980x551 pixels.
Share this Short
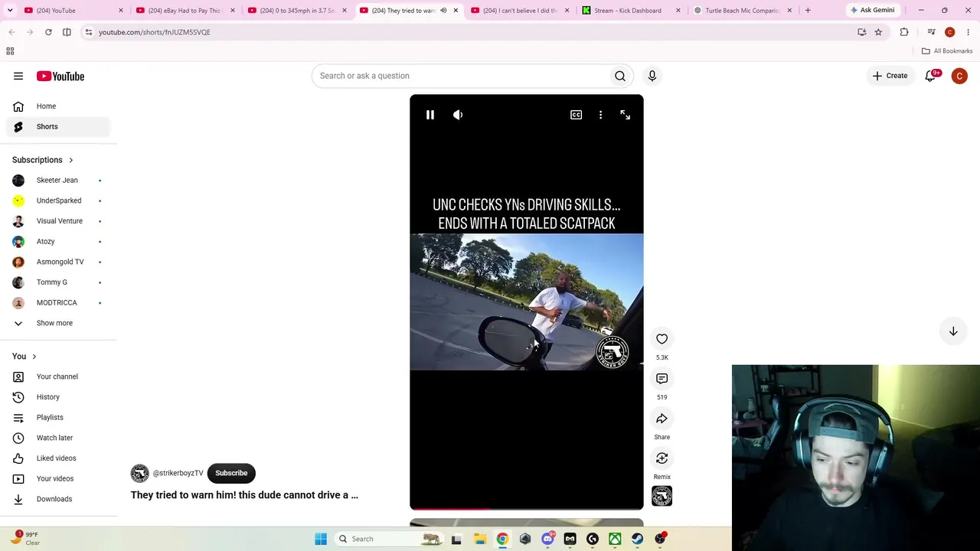click(662, 419)
